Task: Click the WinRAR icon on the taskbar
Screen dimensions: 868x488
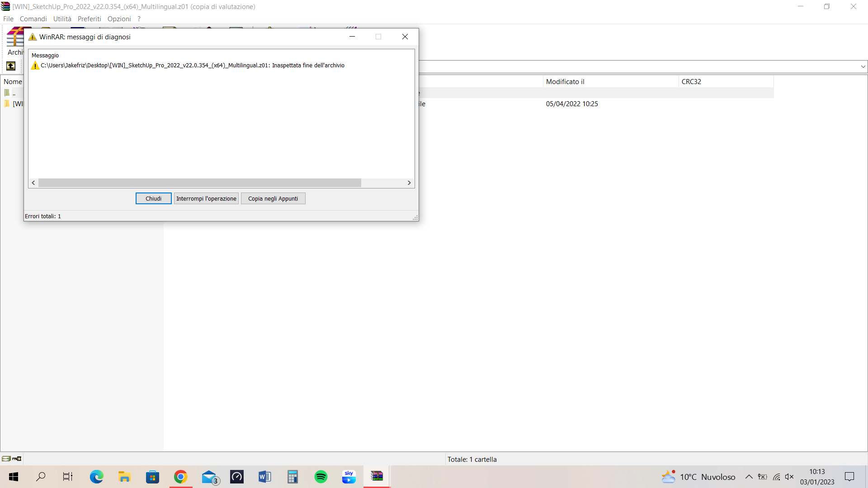Action: (x=377, y=477)
